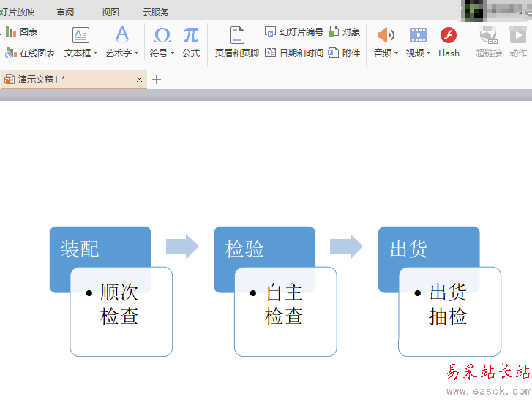Image resolution: width=532 pixels, height=402 pixels.
Task: Expand the 视频 dropdown arrow
Action: click(429, 53)
